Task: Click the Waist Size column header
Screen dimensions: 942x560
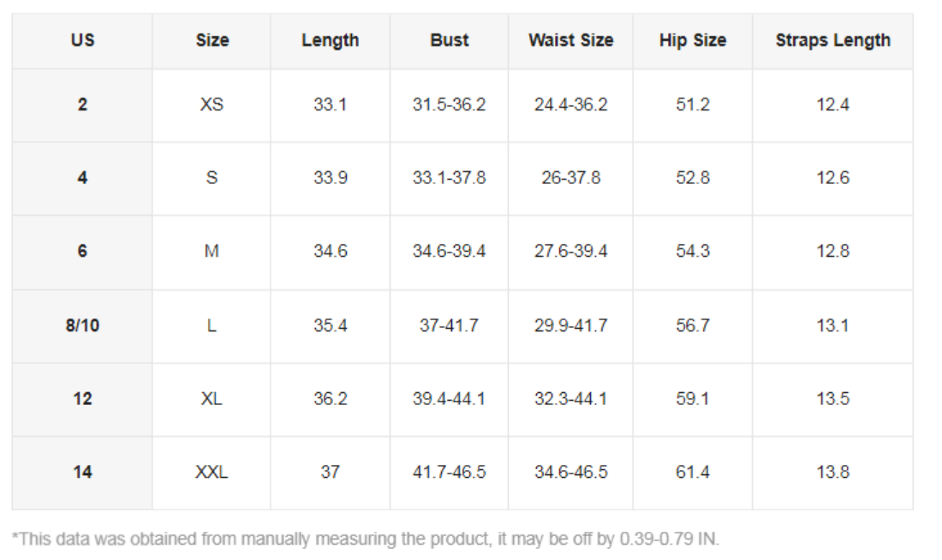Action: [x=570, y=40]
